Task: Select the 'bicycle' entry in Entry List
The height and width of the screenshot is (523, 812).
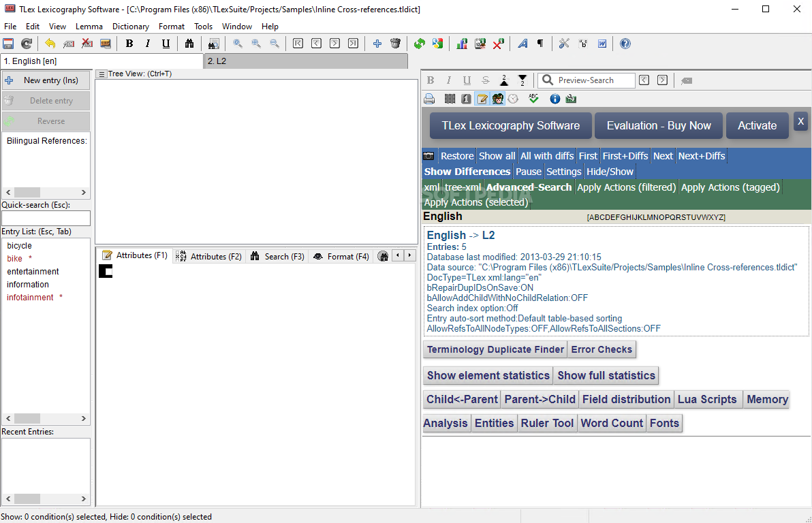Action: (x=19, y=245)
